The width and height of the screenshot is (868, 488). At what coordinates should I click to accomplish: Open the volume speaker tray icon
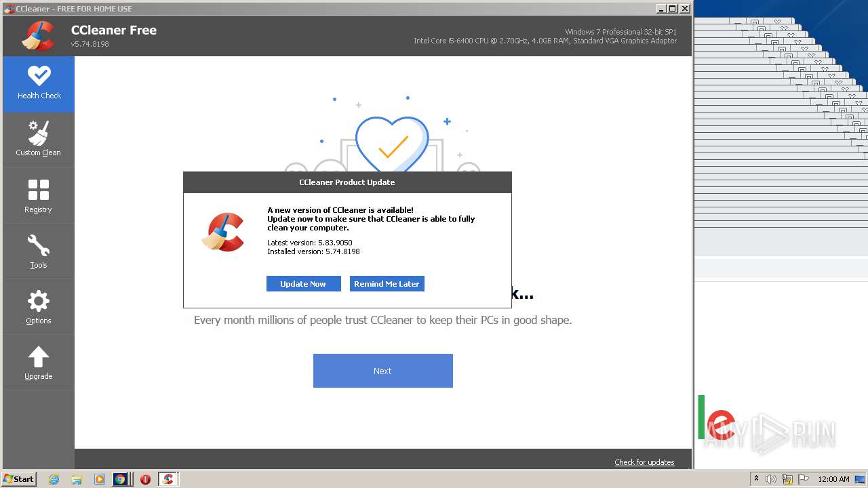[x=771, y=479]
